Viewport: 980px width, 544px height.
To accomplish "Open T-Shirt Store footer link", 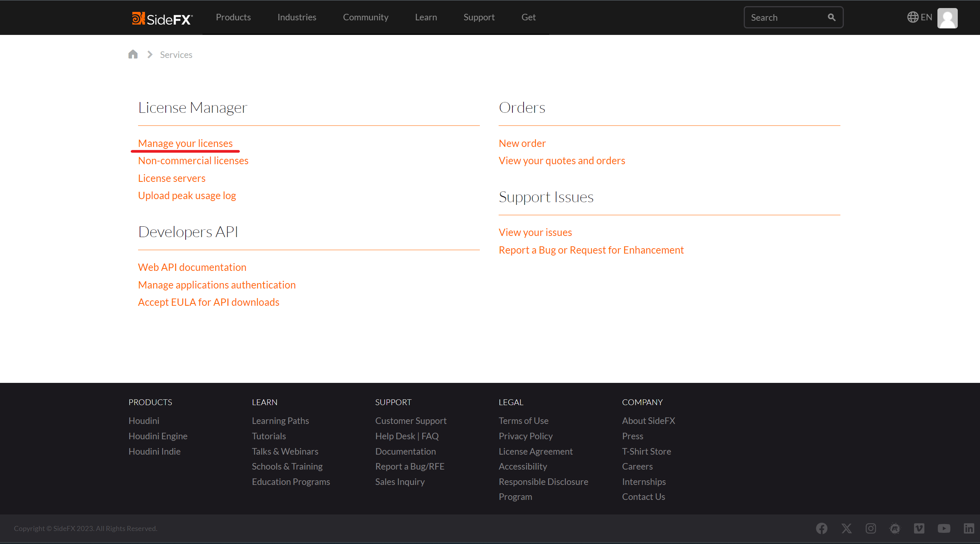I will [646, 451].
